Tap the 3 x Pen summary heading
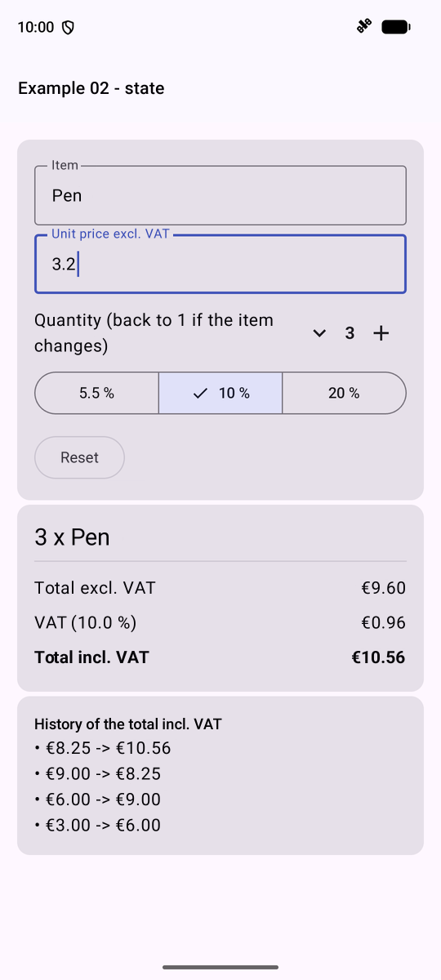This screenshot has width=441, height=980. (72, 537)
